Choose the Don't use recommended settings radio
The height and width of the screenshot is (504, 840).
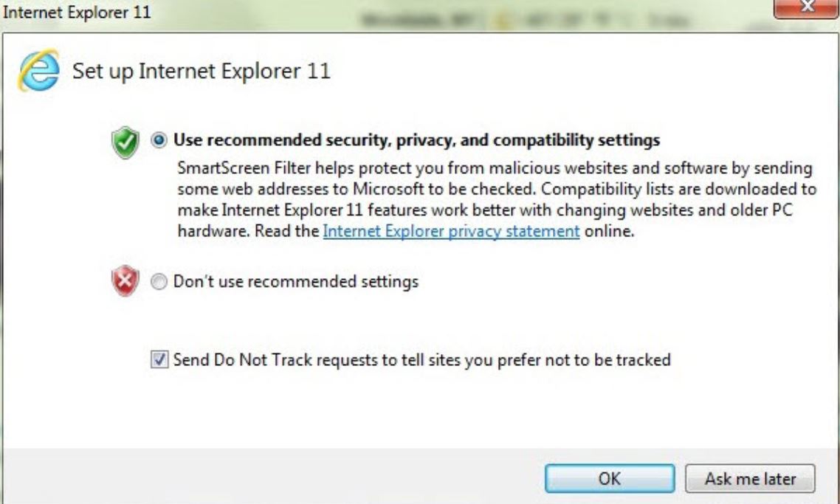(x=159, y=282)
